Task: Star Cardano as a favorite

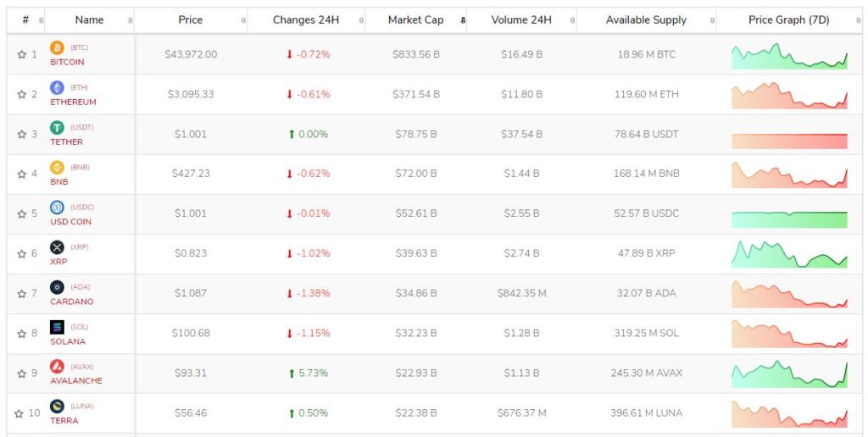Action: 21,294
